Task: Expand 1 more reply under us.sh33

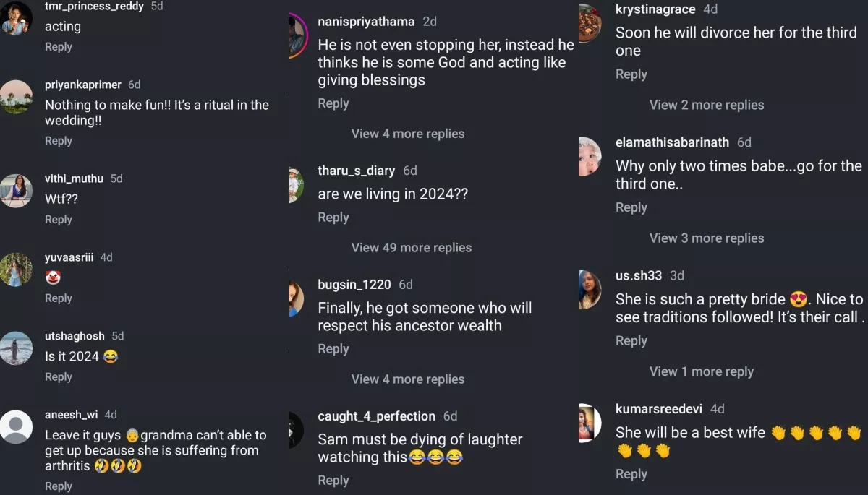Action: (x=701, y=371)
